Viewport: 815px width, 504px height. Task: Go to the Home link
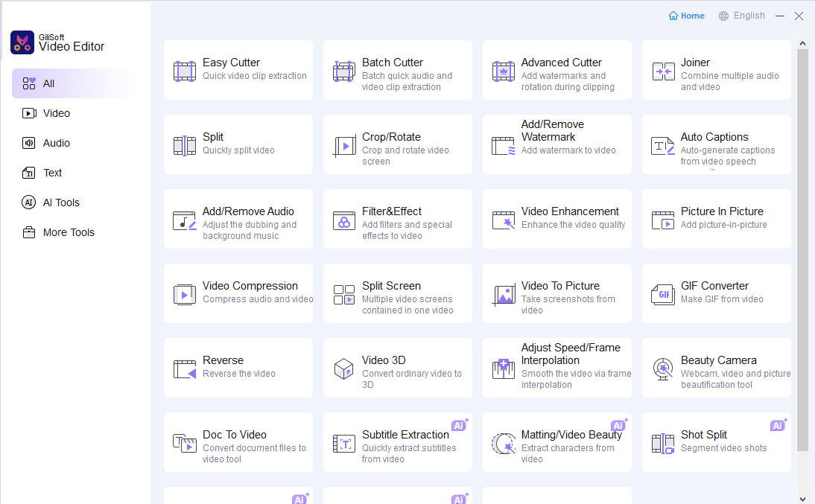(687, 16)
